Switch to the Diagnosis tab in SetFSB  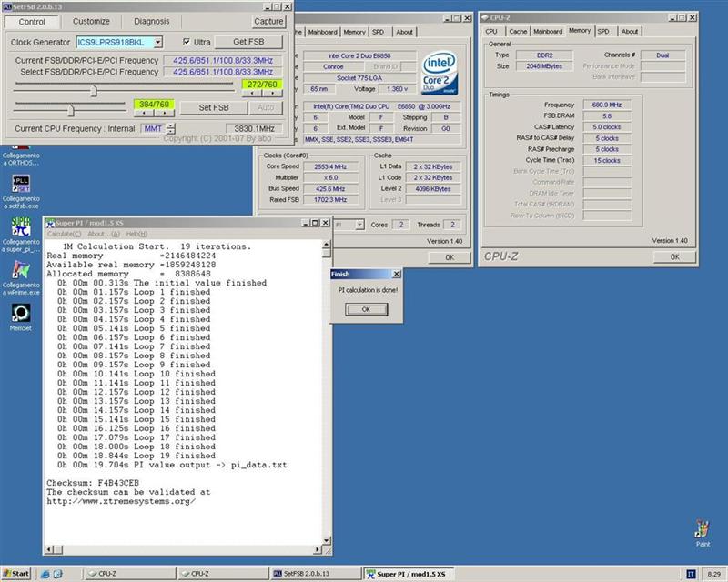coord(151,21)
